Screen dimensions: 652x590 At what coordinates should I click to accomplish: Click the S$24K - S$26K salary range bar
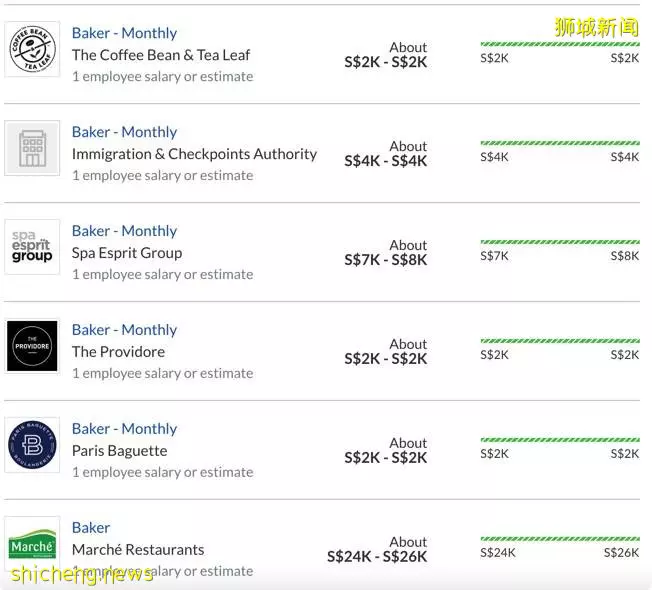pyautogui.click(x=560, y=539)
